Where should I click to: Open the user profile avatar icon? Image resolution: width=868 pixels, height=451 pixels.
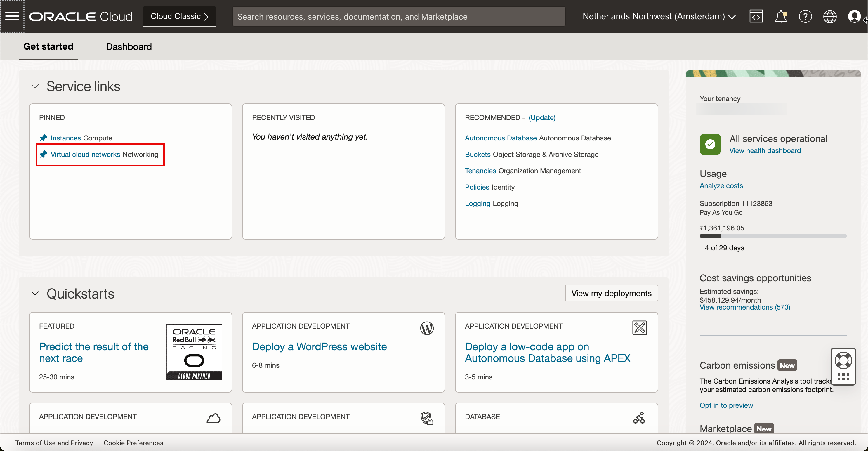click(x=854, y=16)
